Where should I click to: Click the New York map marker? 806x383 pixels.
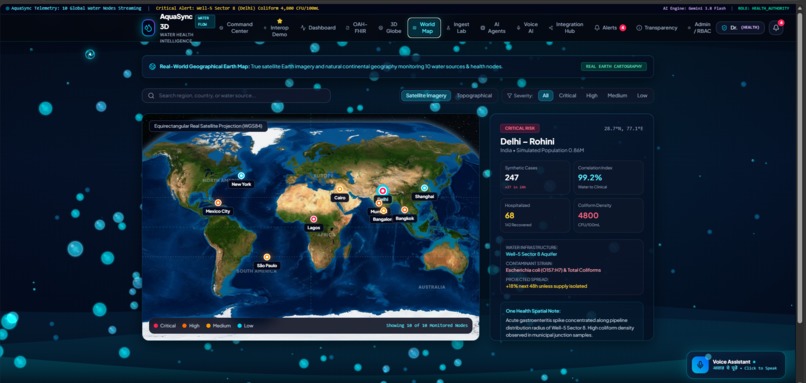coord(241,176)
